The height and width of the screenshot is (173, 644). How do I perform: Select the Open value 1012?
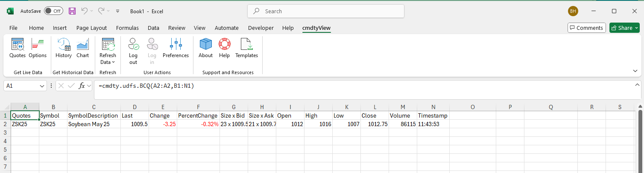(x=290, y=124)
